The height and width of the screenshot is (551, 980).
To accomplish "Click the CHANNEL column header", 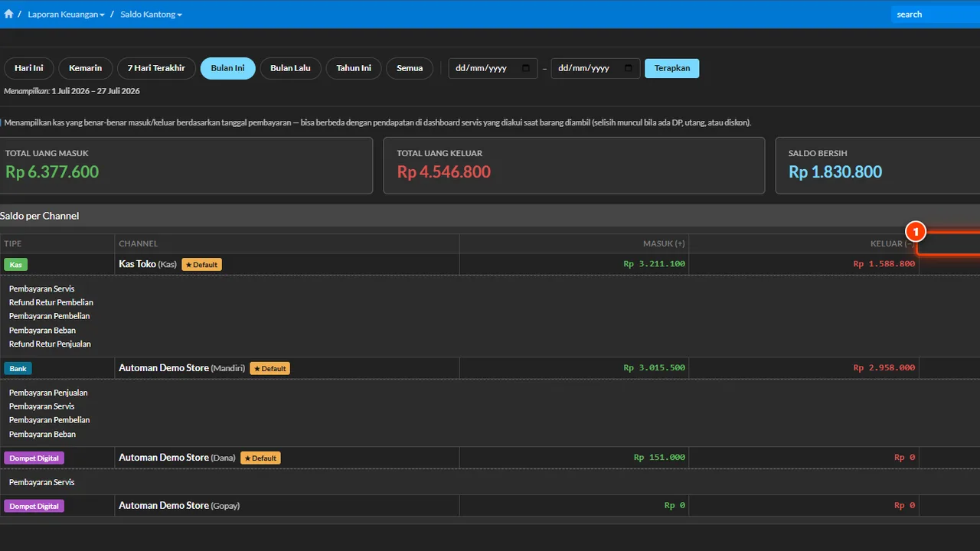I will point(287,243).
